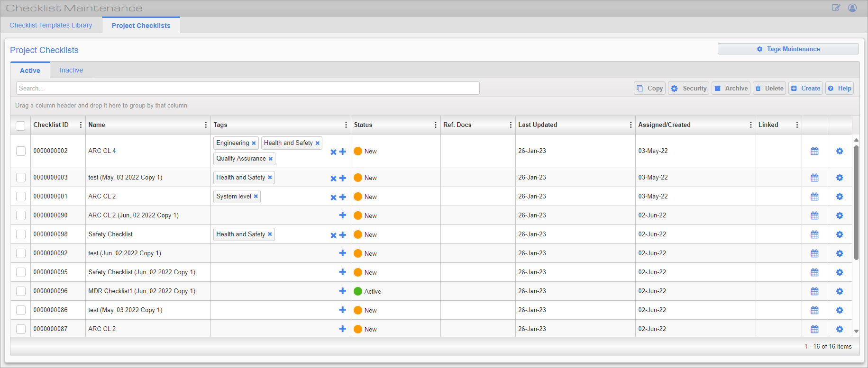Open Last Updated column menu
This screenshot has width=868, height=368.
pos(630,125)
